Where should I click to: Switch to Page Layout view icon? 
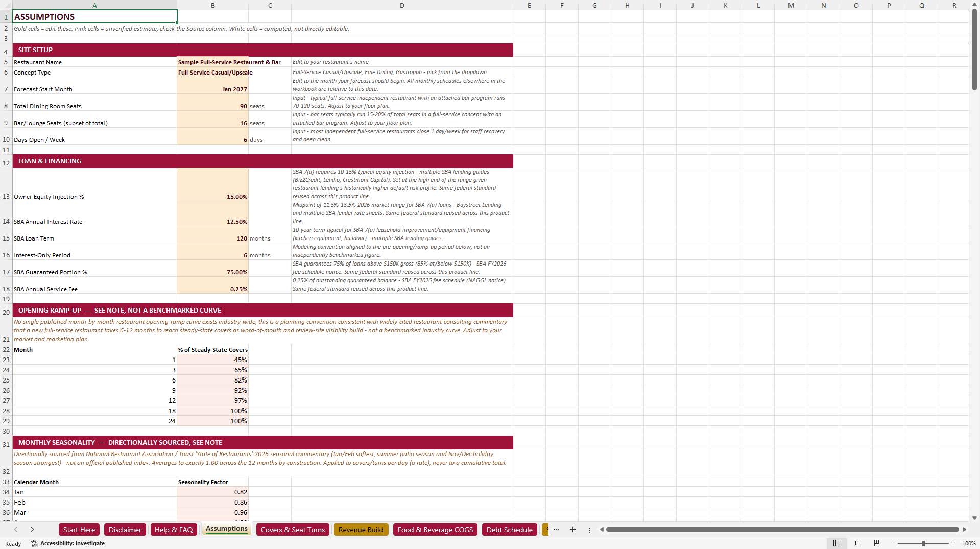(857, 543)
